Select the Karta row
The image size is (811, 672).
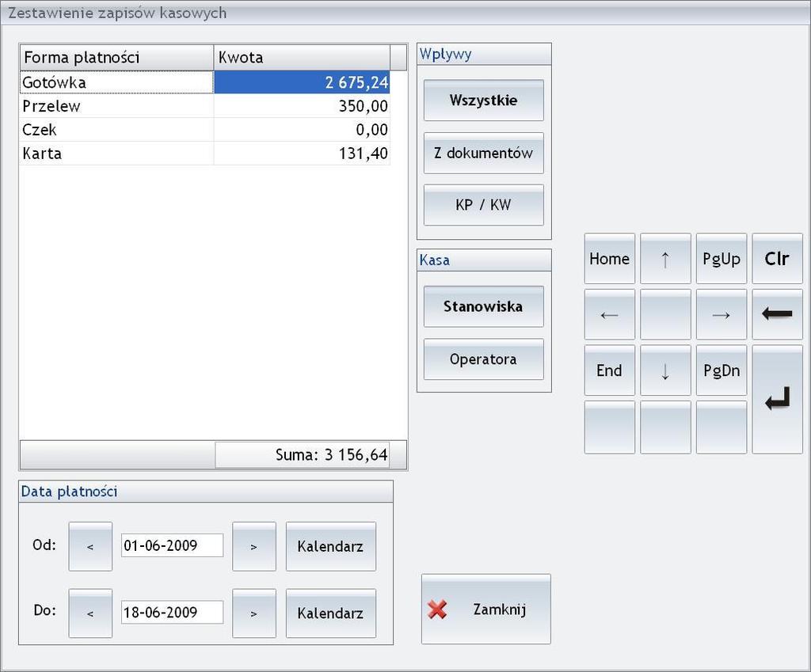coord(205,154)
